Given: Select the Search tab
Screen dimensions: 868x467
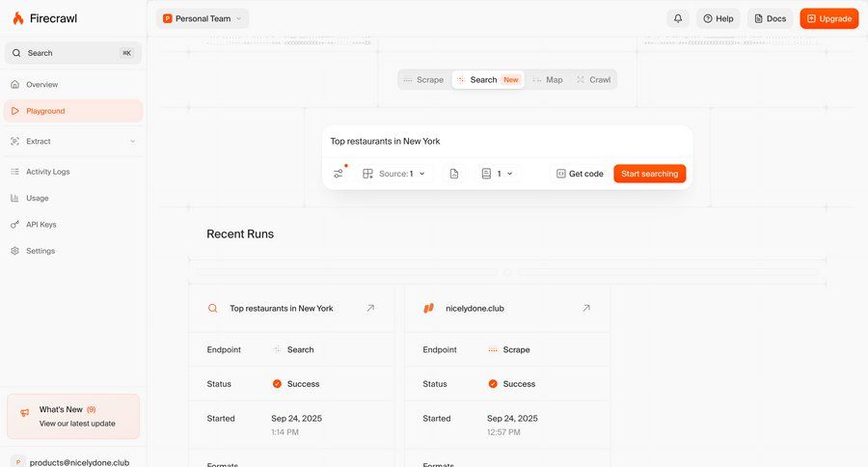Looking at the screenshot, I should click(x=488, y=80).
